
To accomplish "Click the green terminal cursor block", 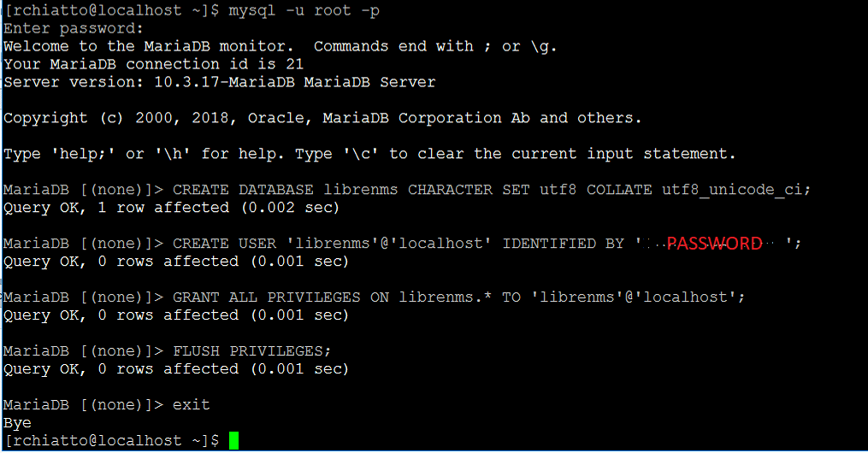I will [233, 440].
